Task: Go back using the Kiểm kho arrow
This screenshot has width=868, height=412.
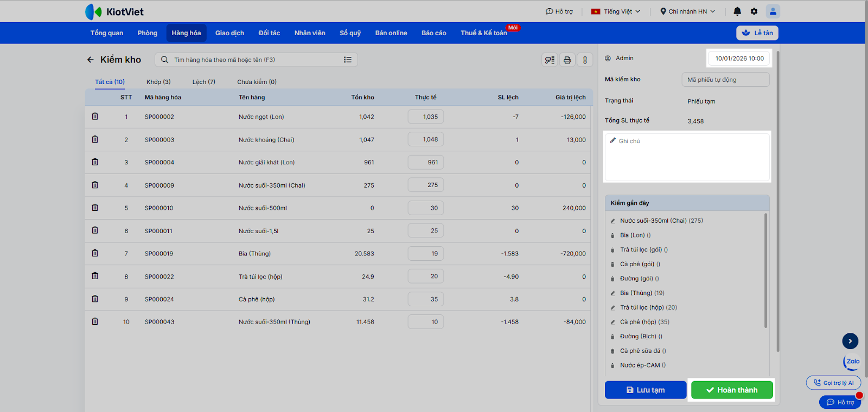Action: coord(90,60)
